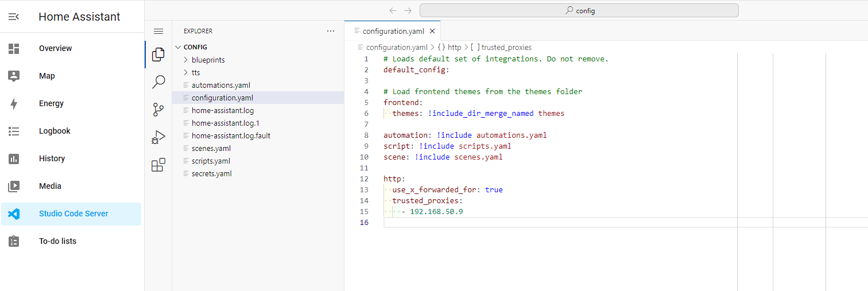Open the Energy dashboard

[x=51, y=103]
